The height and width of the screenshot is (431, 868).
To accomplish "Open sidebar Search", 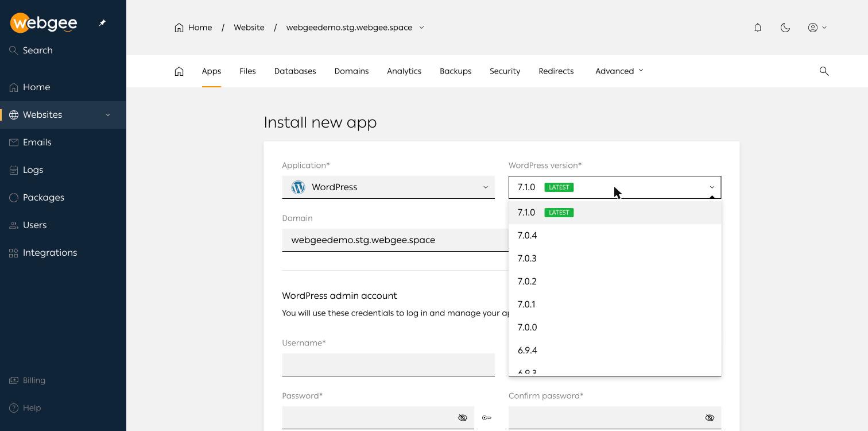I will coord(31,51).
